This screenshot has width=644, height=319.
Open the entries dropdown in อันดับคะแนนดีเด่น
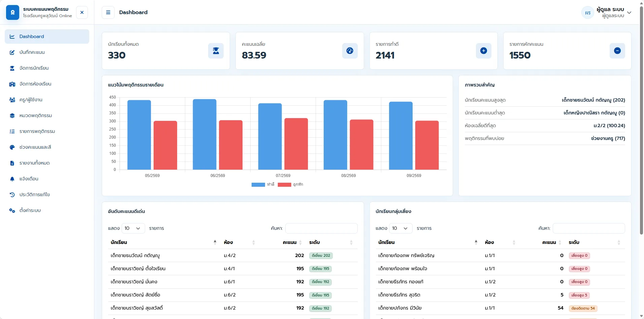pos(133,228)
